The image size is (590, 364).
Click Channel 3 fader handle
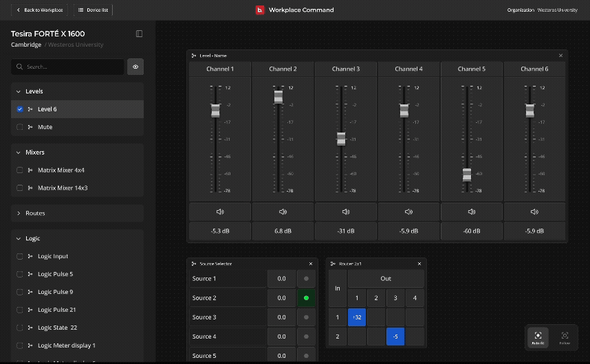pos(341,139)
